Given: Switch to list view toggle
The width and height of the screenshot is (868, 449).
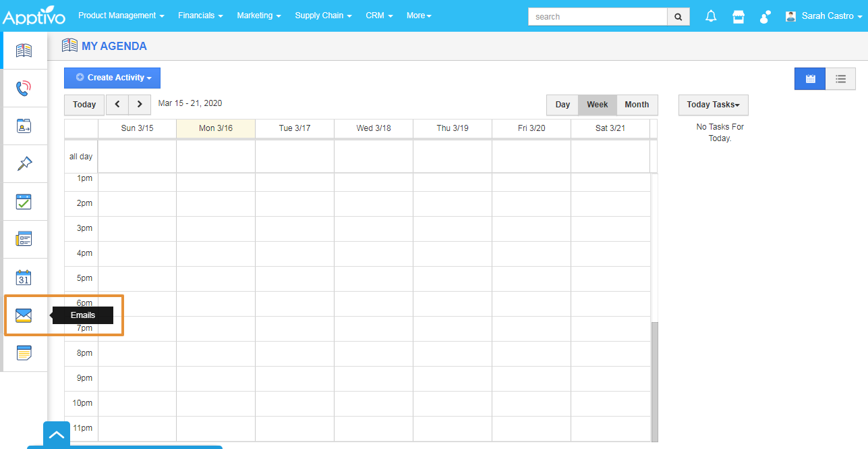Looking at the screenshot, I should point(840,79).
